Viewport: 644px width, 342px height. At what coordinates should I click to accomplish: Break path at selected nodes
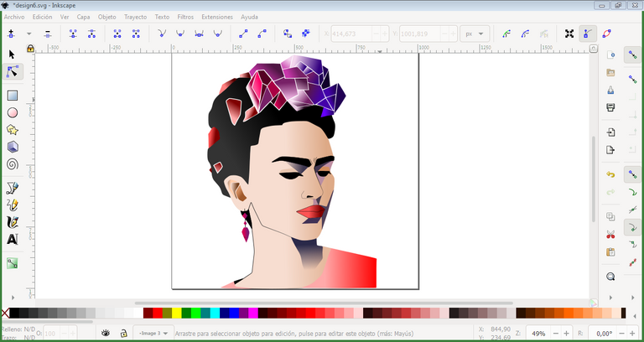click(91, 34)
